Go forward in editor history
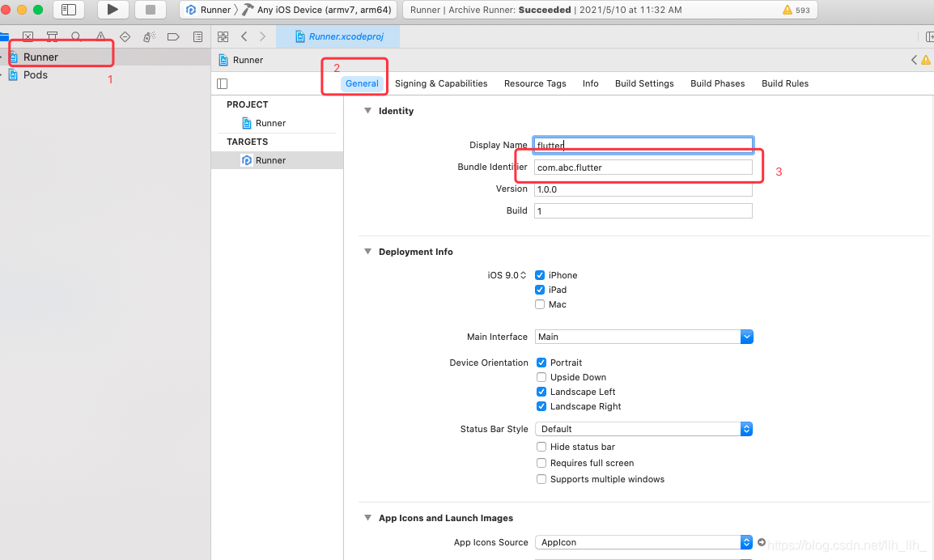 [263, 37]
